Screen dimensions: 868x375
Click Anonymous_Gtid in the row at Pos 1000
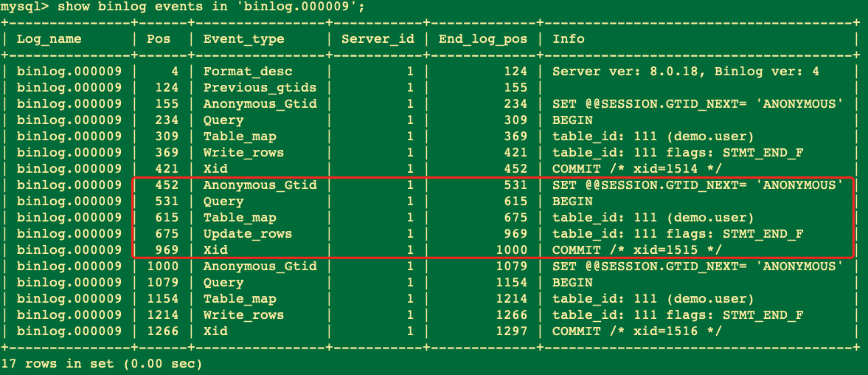click(x=260, y=266)
